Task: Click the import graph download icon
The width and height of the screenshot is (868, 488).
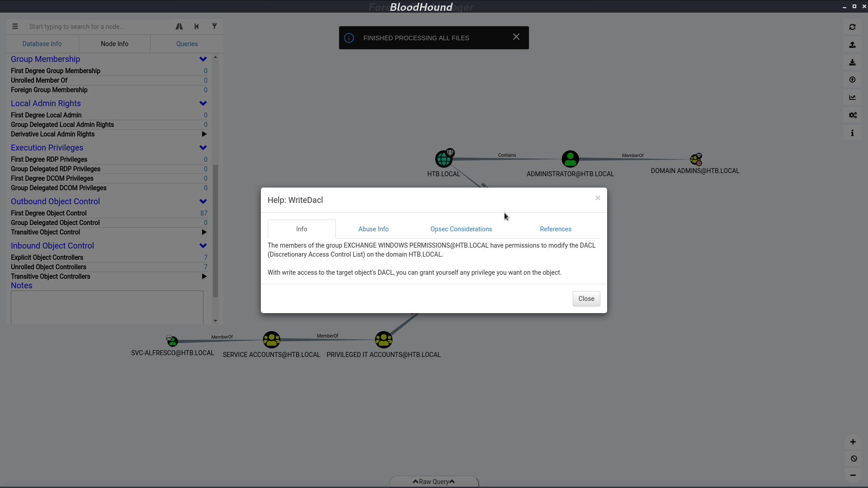Action: click(x=852, y=62)
